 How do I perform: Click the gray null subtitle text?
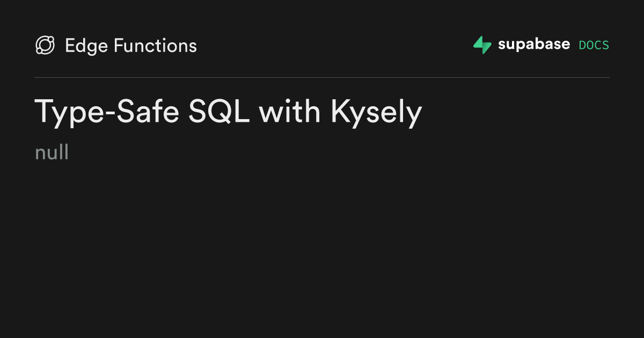click(x=52, y=153)
